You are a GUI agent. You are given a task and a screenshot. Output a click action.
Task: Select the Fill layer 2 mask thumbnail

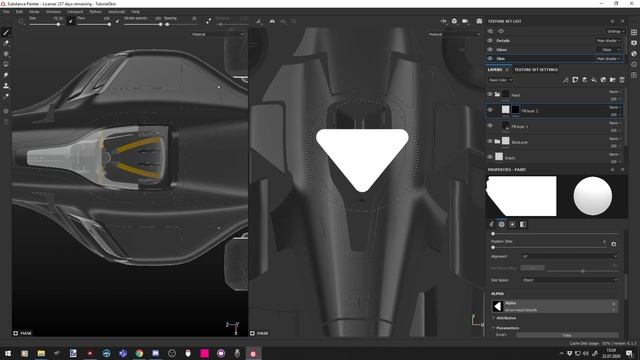516,110
